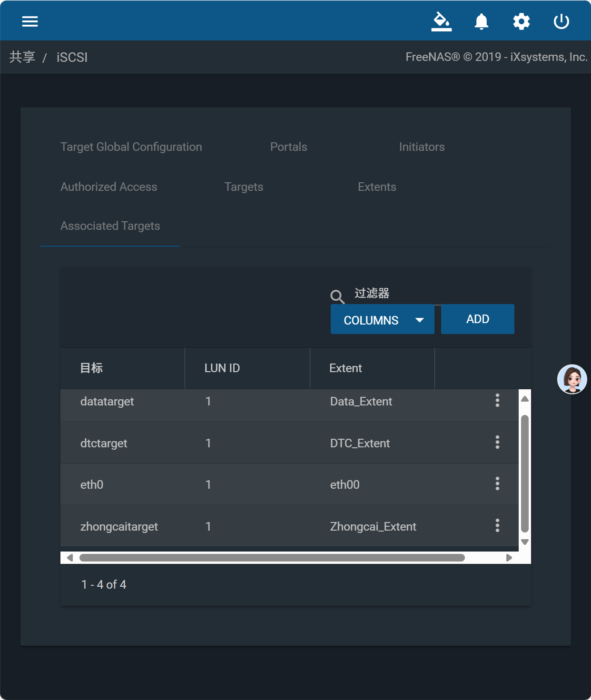Open system settings via the gear icon
Viewport: 591px width, 700px height.
521,21
